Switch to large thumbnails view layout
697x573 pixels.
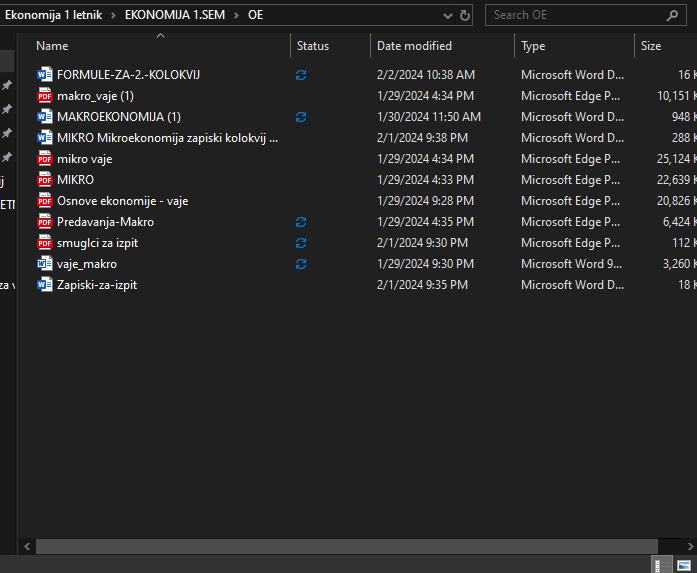click(x=684, y=565)
